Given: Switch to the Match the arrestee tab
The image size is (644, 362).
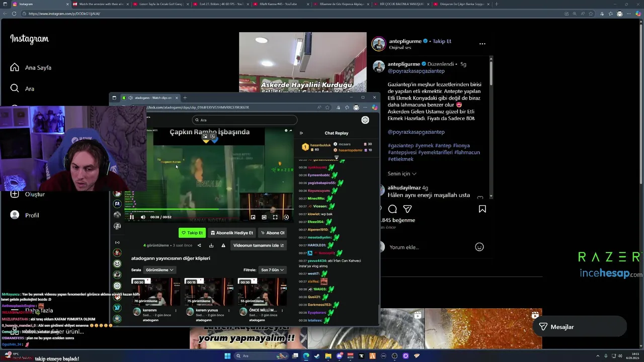Looking at the screenshot, I should 101,4.
